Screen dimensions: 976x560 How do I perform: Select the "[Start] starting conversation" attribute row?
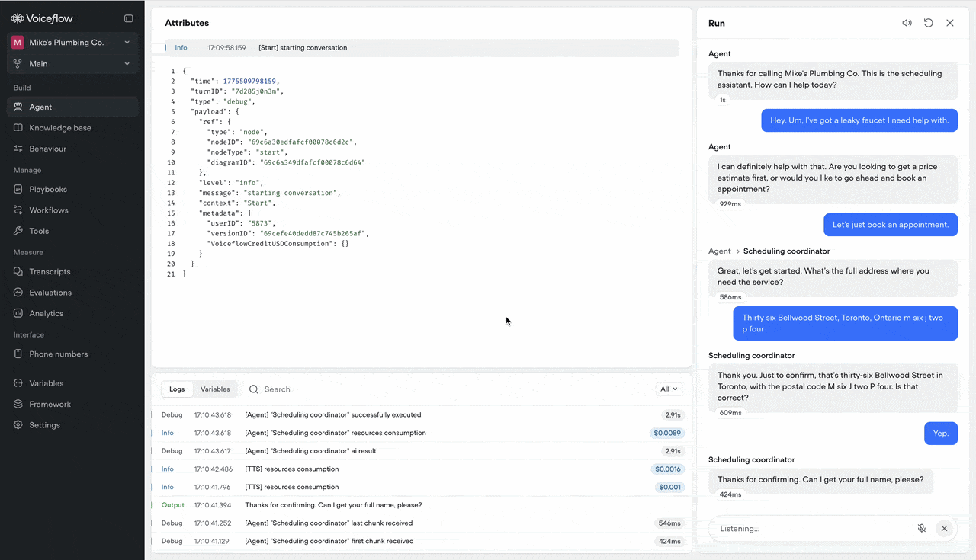pyautogui.click(x=421, y=48)
